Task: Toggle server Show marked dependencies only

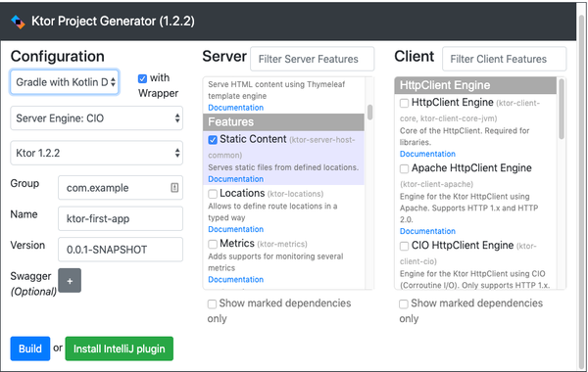Action: [212, 303]
